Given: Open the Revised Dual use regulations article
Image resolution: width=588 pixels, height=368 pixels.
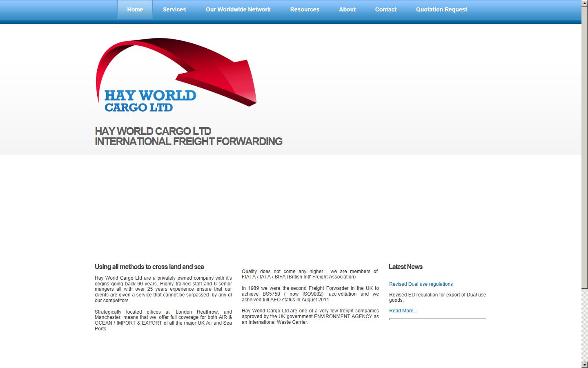Looking at the screenshot, I should (421, 284).
